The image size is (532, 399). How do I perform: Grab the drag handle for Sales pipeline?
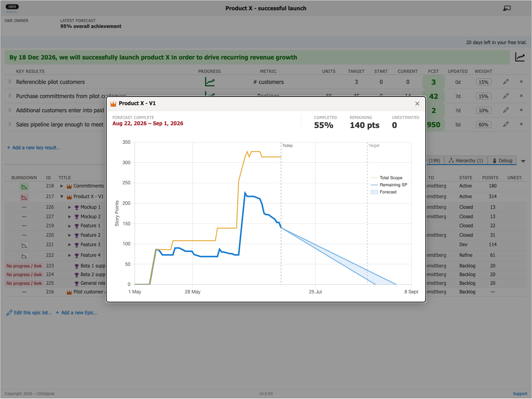pyautogui.click(x=10, y=124)
